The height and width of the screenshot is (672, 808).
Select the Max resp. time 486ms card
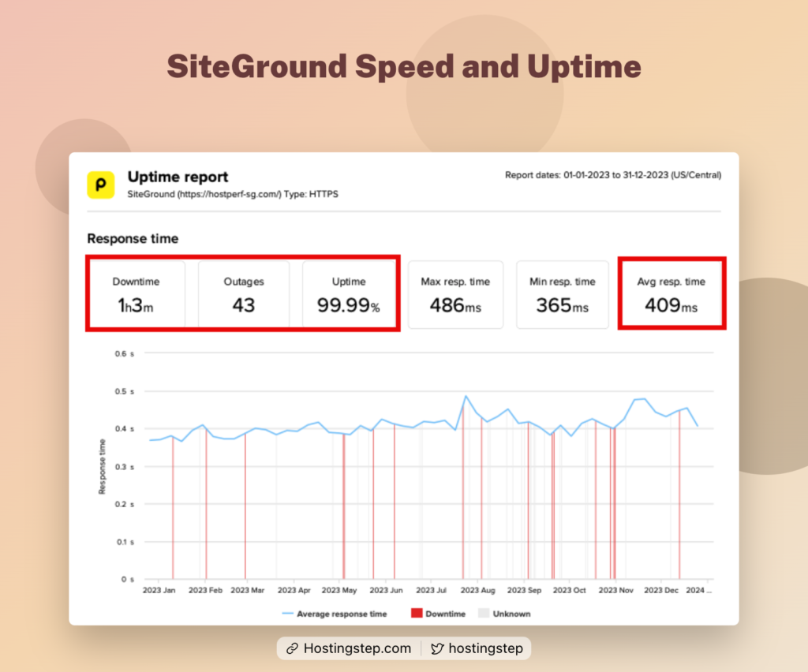[455, 294]
